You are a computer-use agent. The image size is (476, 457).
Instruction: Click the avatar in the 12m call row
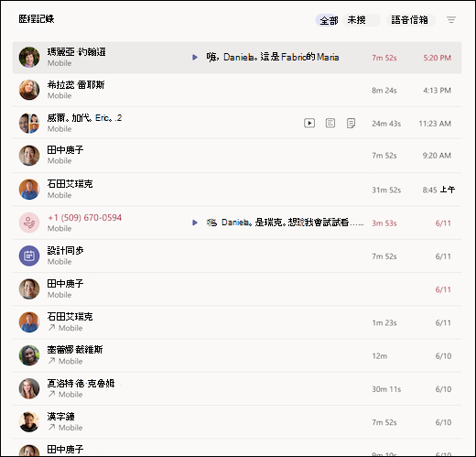[29, 355]
